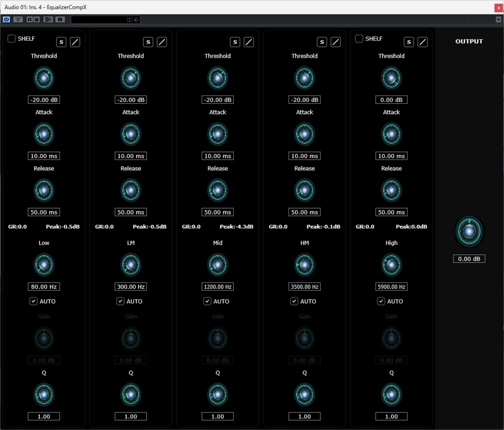Image resolution: width=504 pixels, height=430 pixels.
Task: Solo the Mid band with S button
Action: (x=235, y=42)
